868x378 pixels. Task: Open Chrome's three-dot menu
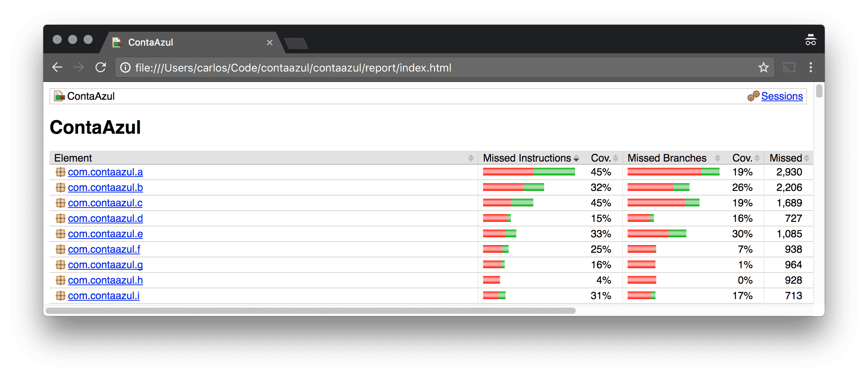click(x=811, y=67)
